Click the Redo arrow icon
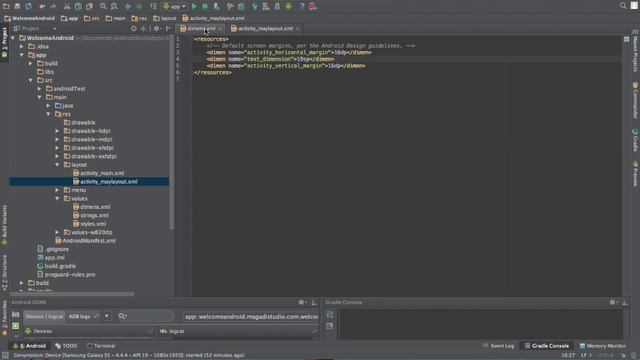Image resolution: width=640 pixels, height=360 pixels. 53,7
